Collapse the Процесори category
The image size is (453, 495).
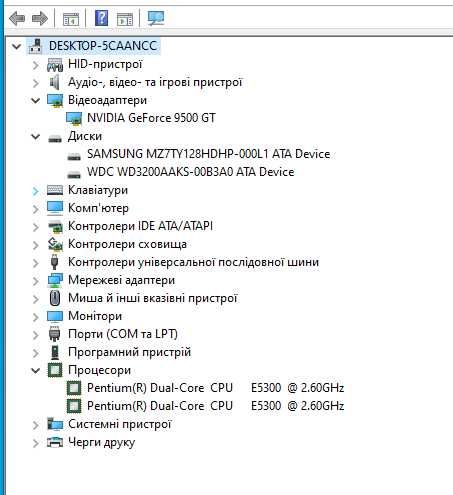[x=36, y=370]
